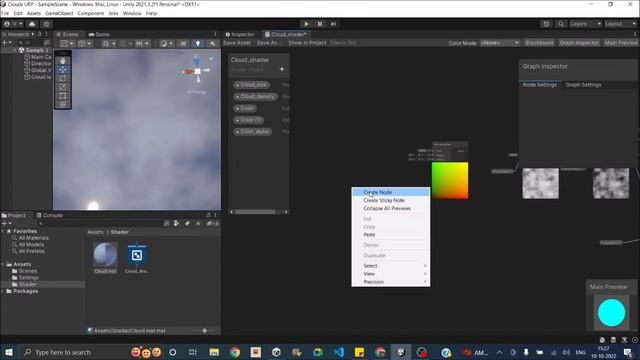Collapse the Assets tree folder
This screenshot has height=360, width=640.
(x=3, y=264)
